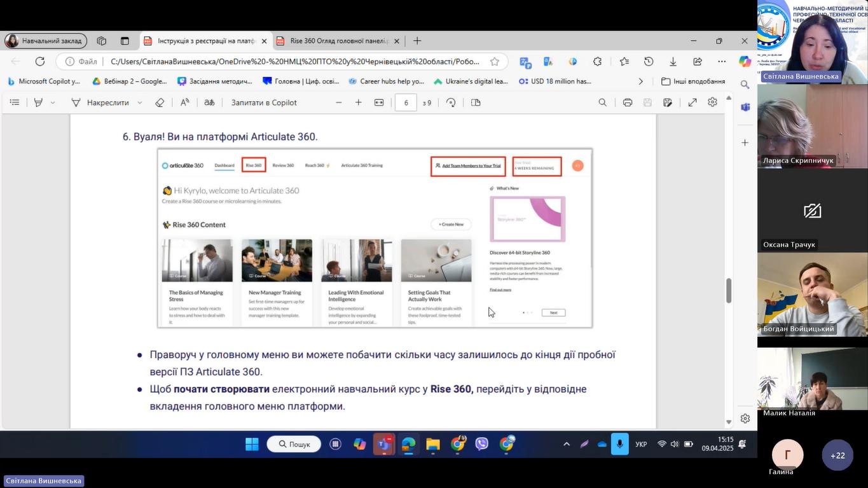Select the PDF eraser tool
The image size is (868, 488).
160,102
